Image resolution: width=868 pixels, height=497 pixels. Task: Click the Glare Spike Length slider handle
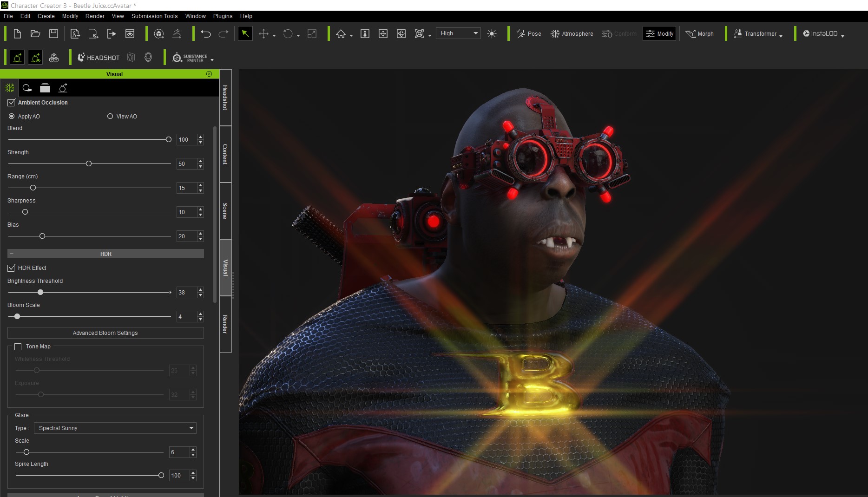tap(161, 475)
